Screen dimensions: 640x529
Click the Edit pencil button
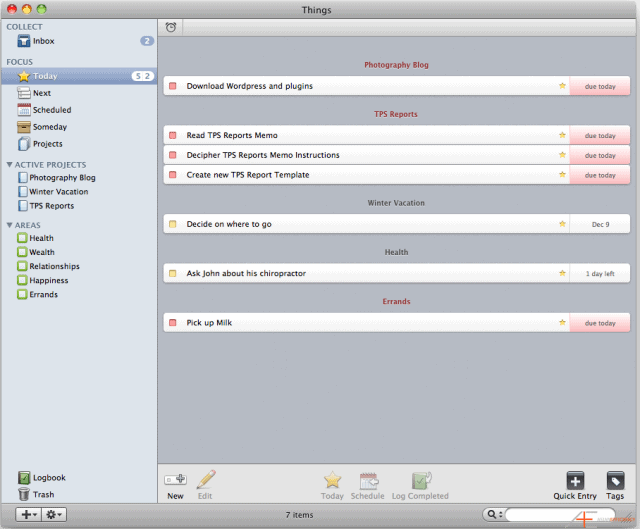(205, 485)
